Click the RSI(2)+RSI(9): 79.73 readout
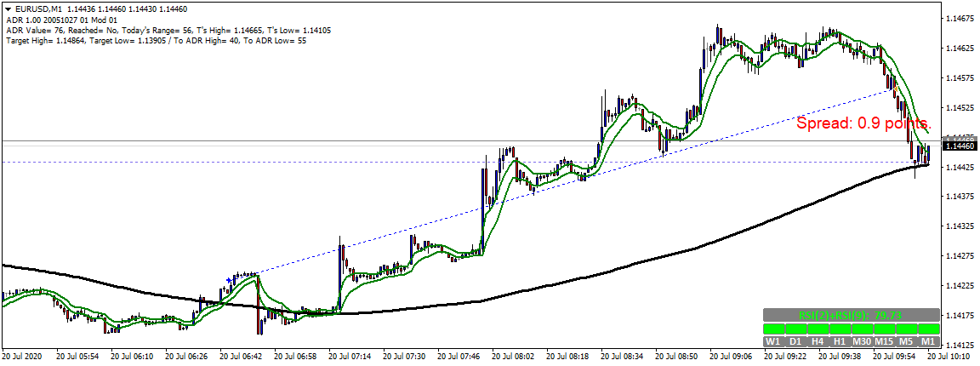980x366 pixels. (x=852, y=315)
